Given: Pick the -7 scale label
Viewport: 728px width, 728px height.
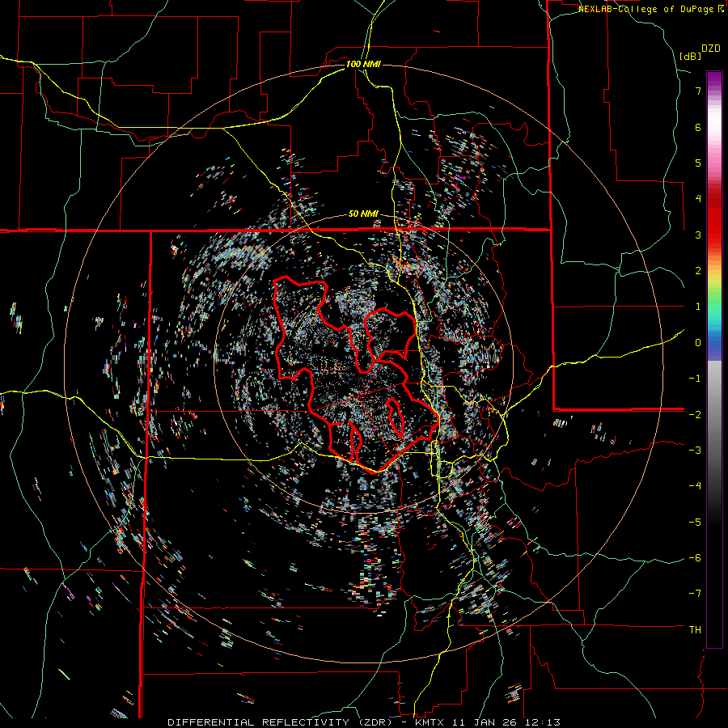Looking at the screenshot, I should [x=695, y=594].
